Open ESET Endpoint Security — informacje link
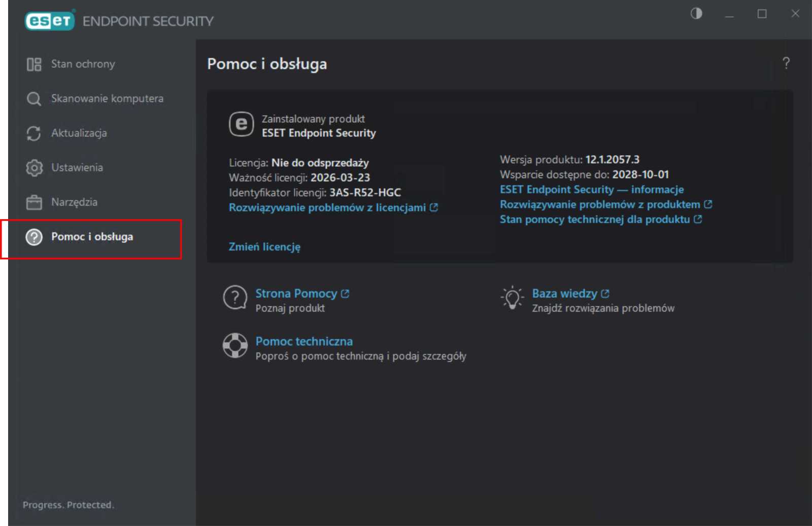Image resolution: width=812 pixels, height=526 pixels. (x=592, y=190)
